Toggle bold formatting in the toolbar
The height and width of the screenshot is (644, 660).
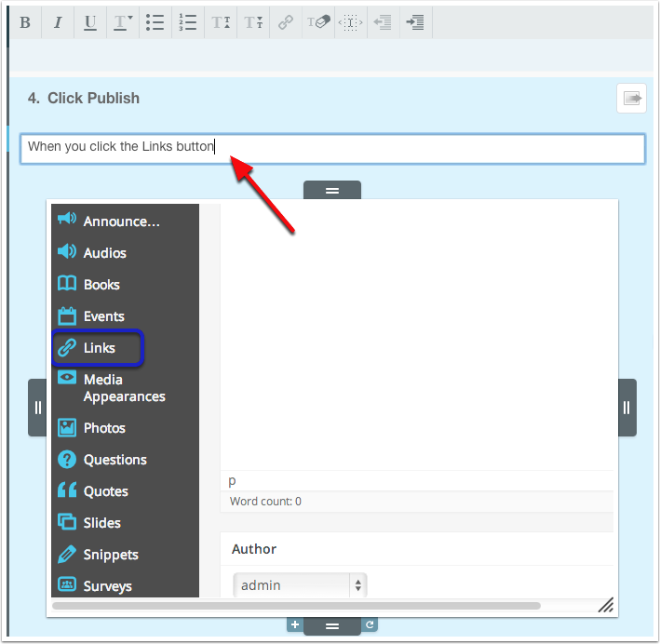click(25, 23)
